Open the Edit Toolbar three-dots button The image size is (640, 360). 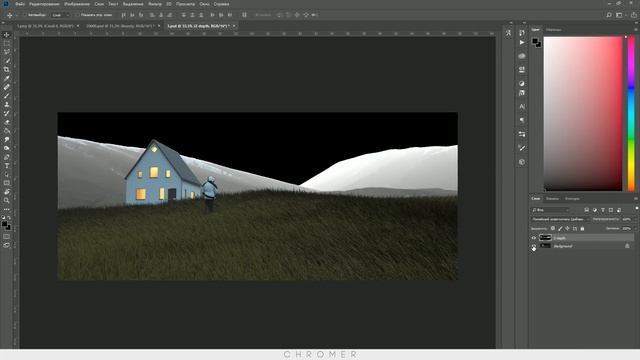tap(7, 209)
